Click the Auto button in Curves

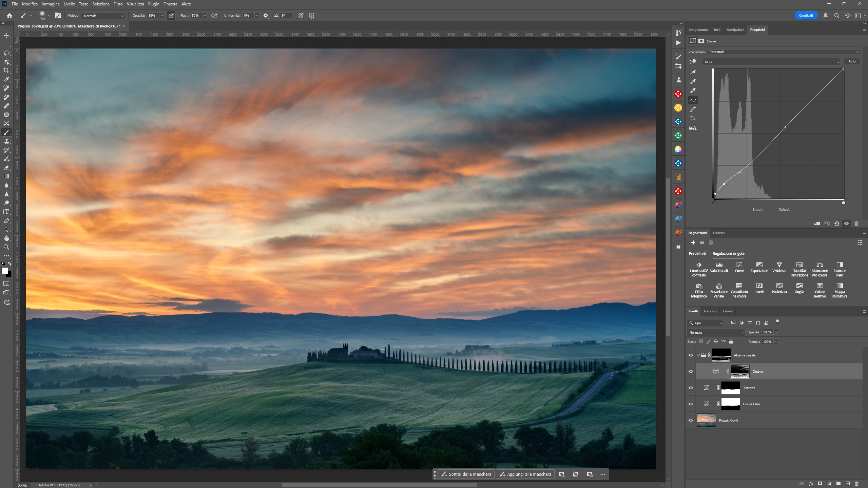(x=852, y=61)
